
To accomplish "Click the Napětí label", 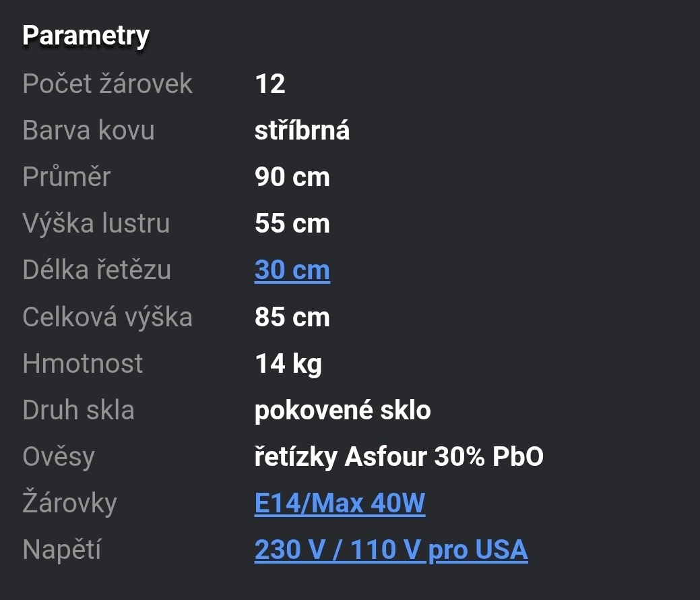I will pos(61,550).
